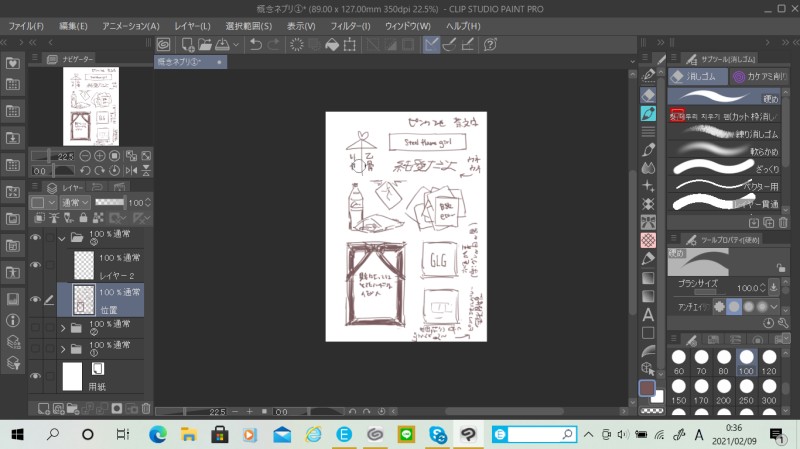The width and height of the screenshot is (800, 449).
Task: Select the Eraser tool in the toolbox
Action: coord(648,95)
